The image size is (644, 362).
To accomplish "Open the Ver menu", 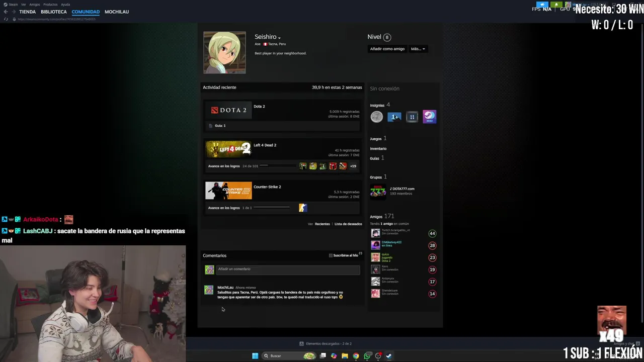I will [23, 5].
